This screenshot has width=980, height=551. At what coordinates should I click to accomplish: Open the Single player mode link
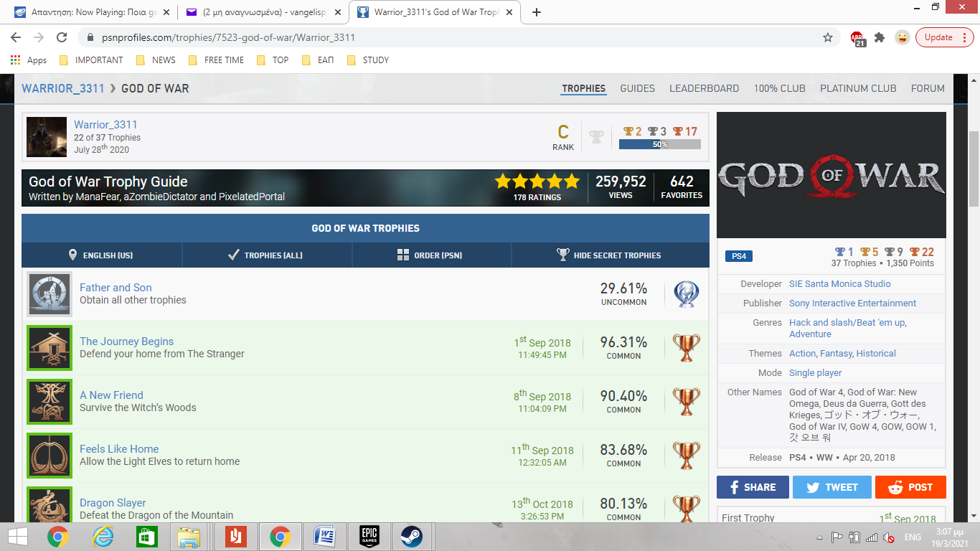tap(816, 373)
